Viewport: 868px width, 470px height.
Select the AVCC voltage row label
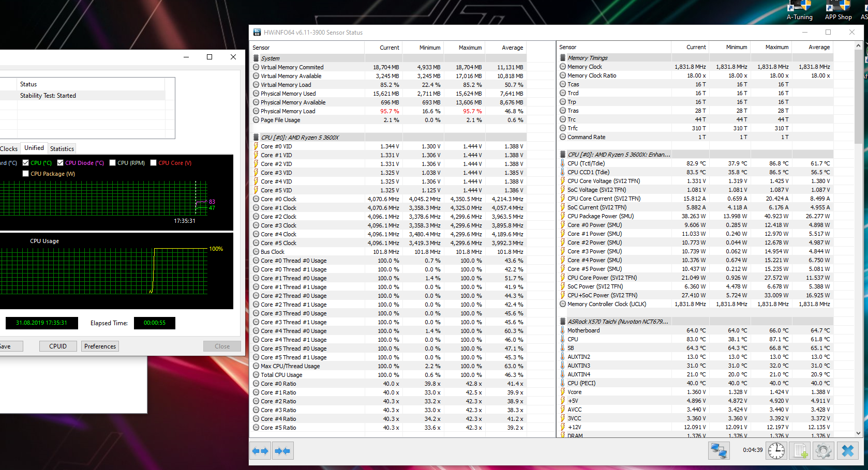pos(575,410)
